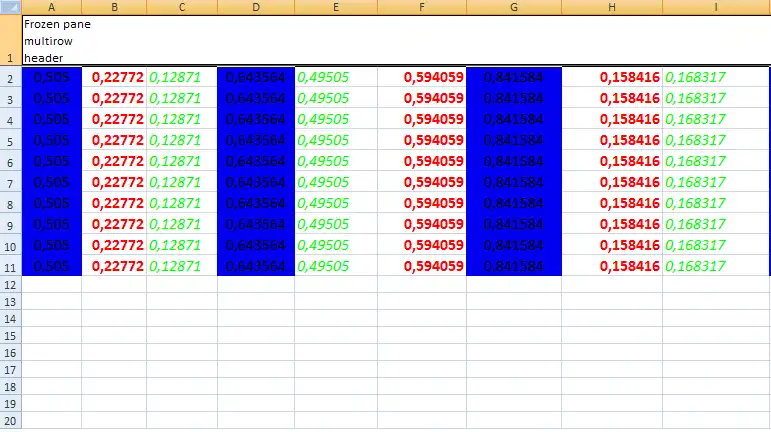Click cell G8 with value 0,841584
The image size is (771, 432).
[x=514, y=203]
